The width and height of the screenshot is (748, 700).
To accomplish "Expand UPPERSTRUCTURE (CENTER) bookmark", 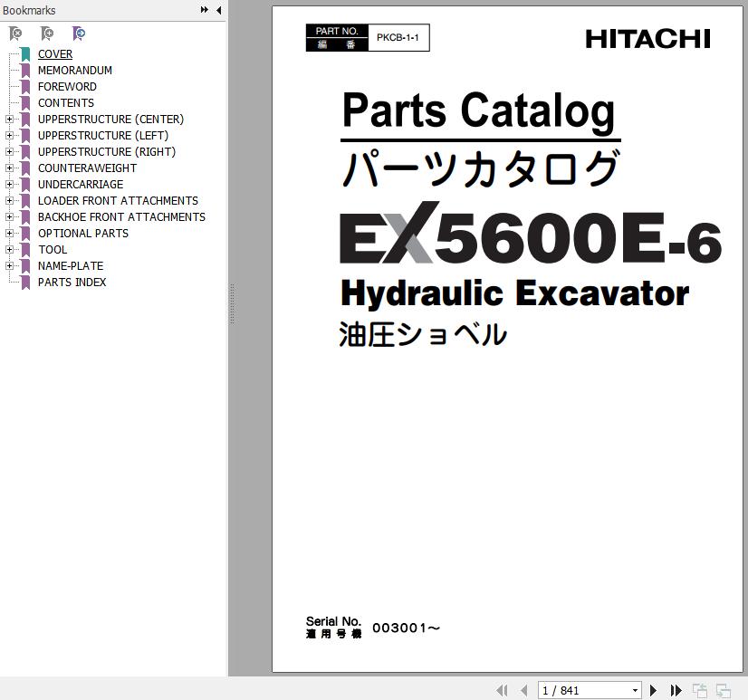I will (9, 120).
